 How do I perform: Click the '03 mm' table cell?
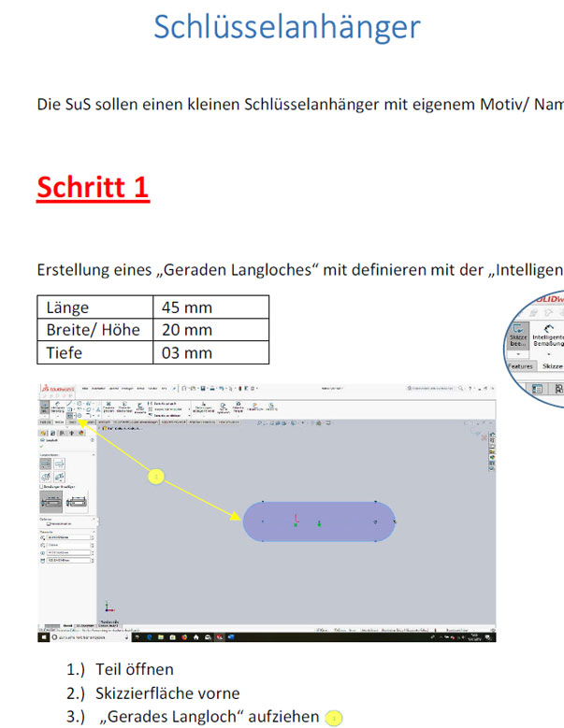pyautogui.click(x=211, y=352)
